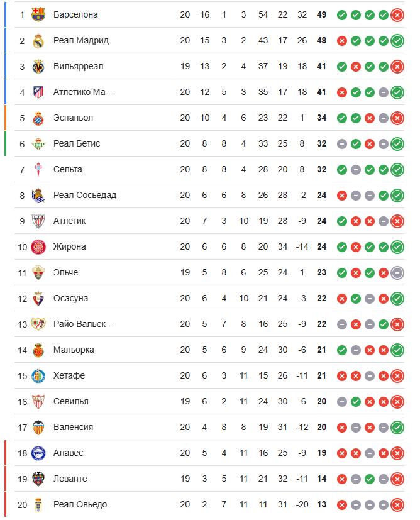The height and width of the screenshot is (520, 420).
Task: Click the Валенсия crest icon
Action: 38,427
